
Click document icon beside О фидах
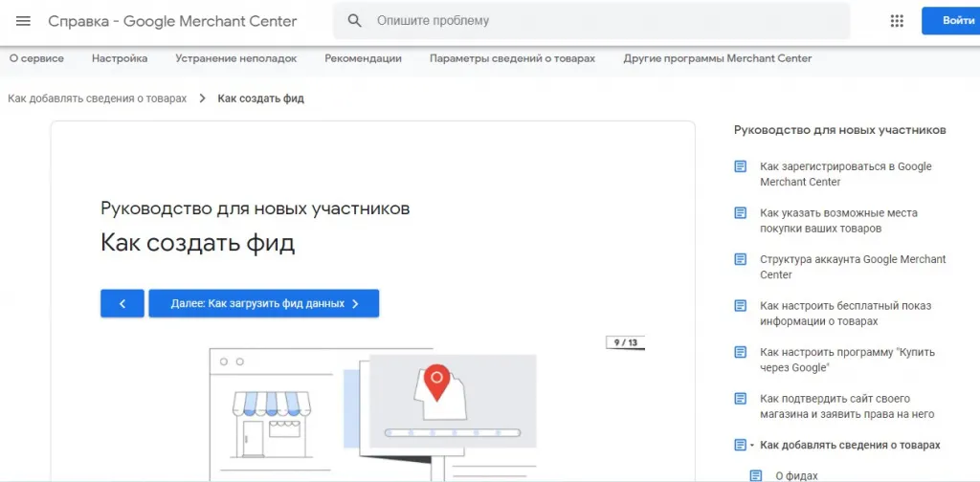756,475
